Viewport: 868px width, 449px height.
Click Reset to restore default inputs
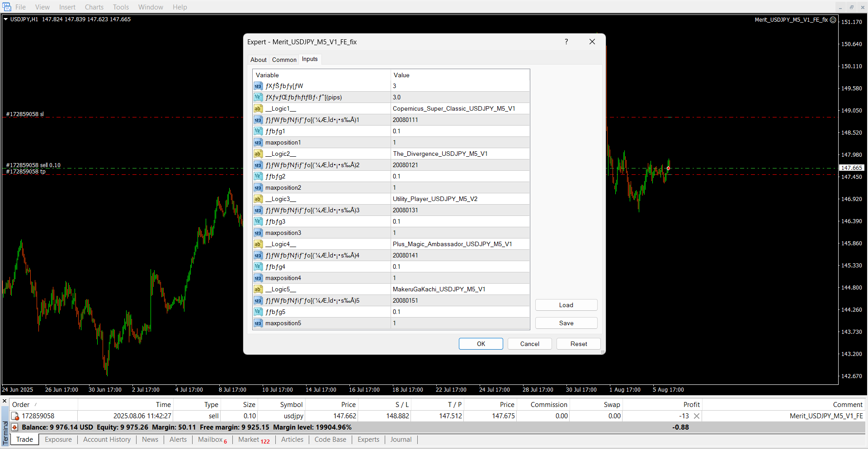point(578,344)
